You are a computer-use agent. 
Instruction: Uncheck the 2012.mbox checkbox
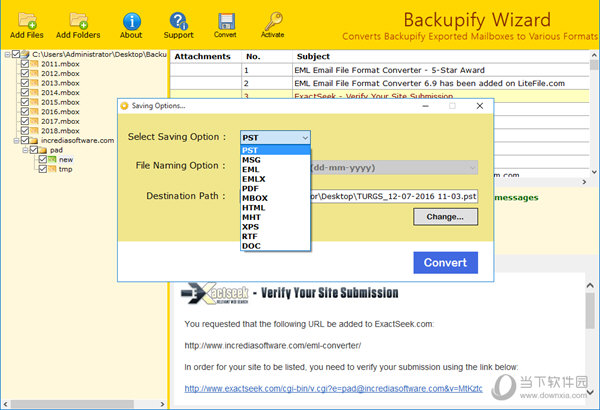[25, 73]
